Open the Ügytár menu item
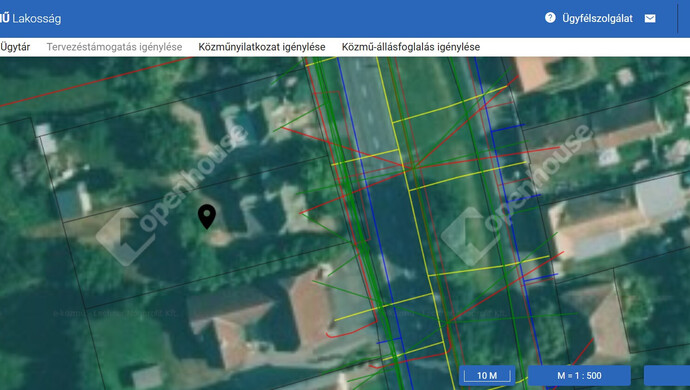Screen dimensions: 690x390 [15, 47]
